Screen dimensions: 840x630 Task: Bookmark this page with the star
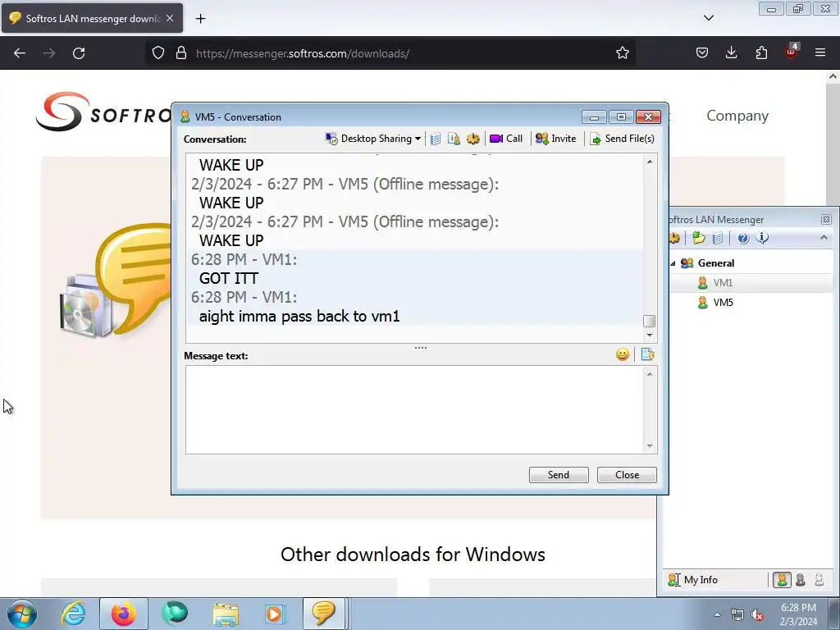622,53
